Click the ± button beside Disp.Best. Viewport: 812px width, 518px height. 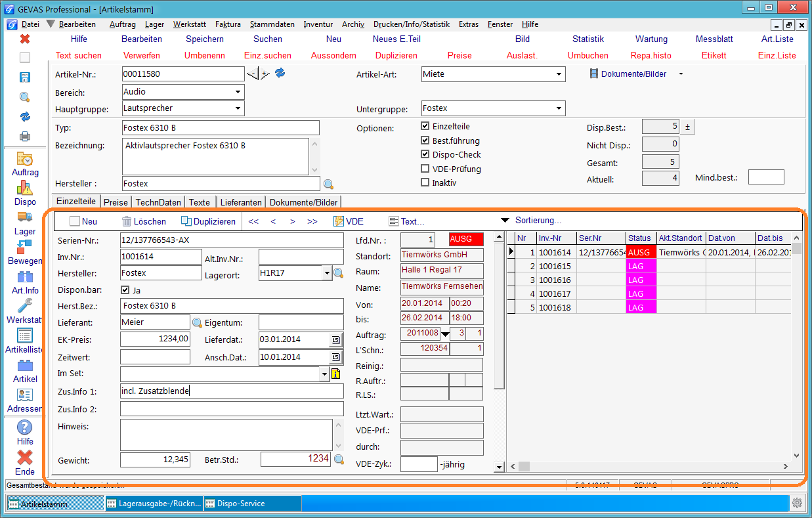tap(688, 127)
